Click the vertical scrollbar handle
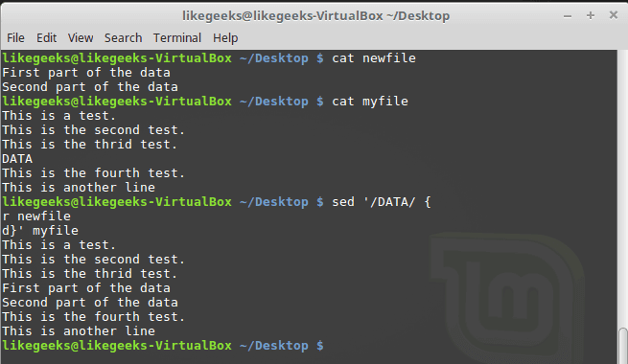This screenshot has width=628, height=364. (x=623, y=345)
